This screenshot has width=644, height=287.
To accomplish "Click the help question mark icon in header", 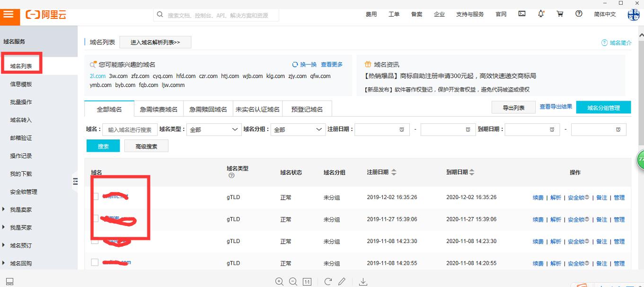I will tap(579, 14).
